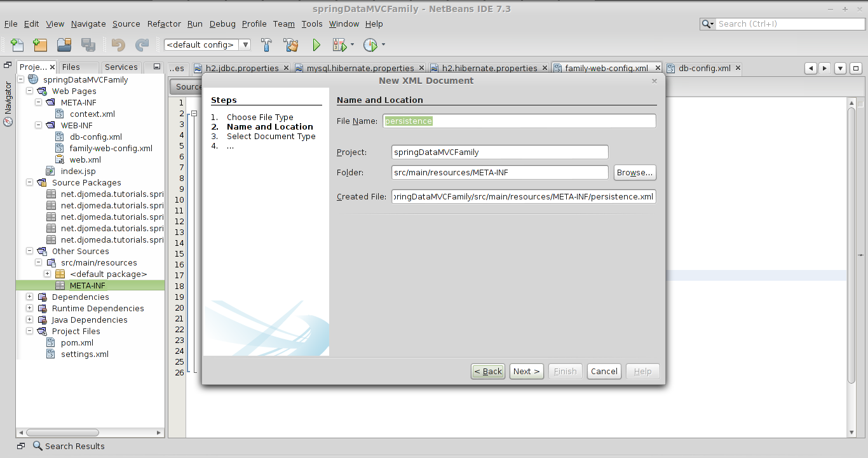Click the File Name input field
868x458 pixels.
tap(520, 121)
